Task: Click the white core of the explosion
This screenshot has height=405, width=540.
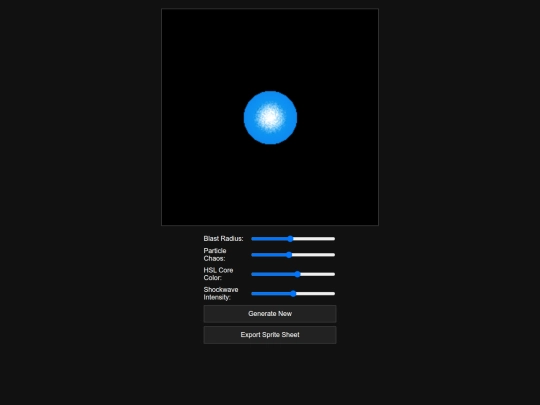Action: [270, 117]
